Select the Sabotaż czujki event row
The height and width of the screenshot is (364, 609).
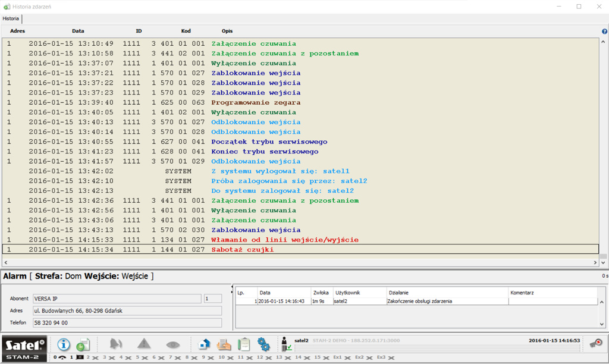click(x=243, y=250)
